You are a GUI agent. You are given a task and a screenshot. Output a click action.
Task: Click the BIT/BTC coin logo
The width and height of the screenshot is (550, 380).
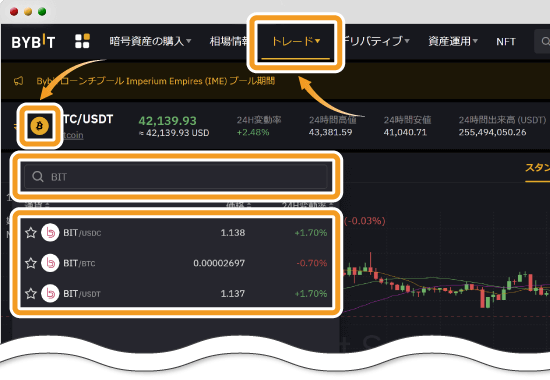coord(50,263)
